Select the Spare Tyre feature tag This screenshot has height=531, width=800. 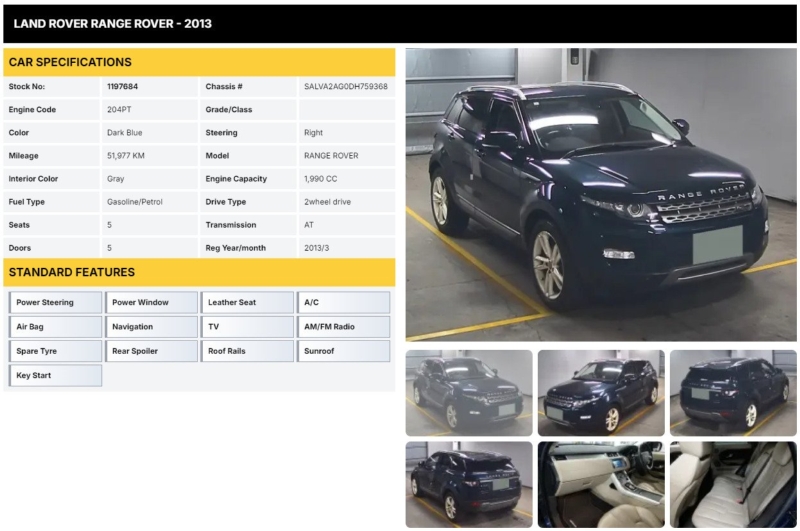(x=55, y=351)
